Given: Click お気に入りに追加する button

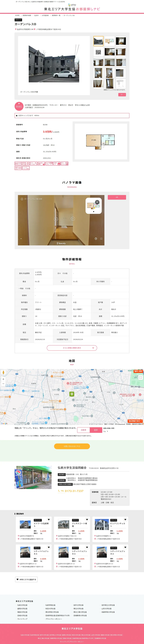Looking at the screenshot, I should click(x=26, y=579).
